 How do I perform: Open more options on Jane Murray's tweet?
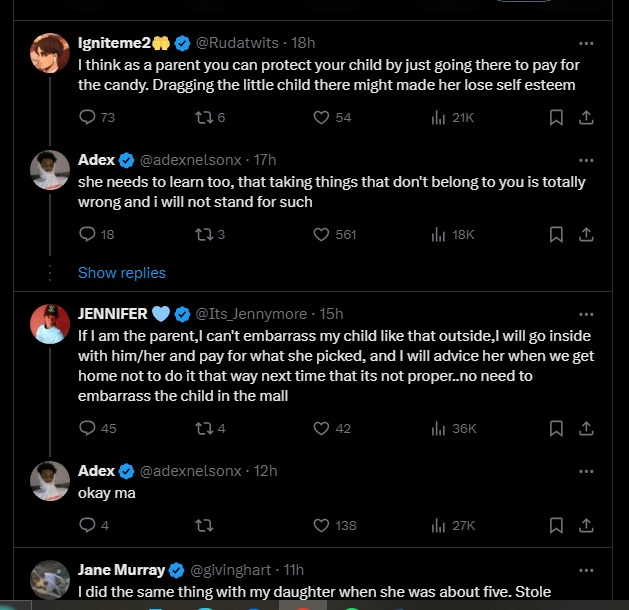587,569
